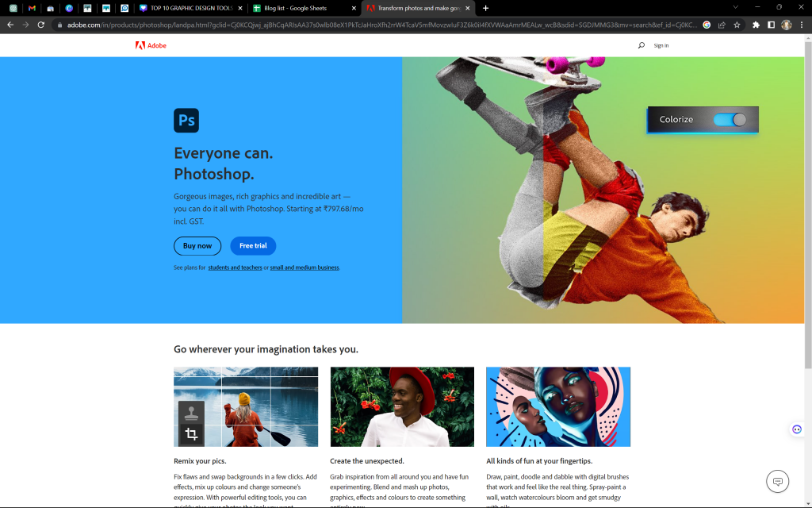Click the 'Remix your pics.' title
This screenshot has height=508, width=812.
coord(200,461)
